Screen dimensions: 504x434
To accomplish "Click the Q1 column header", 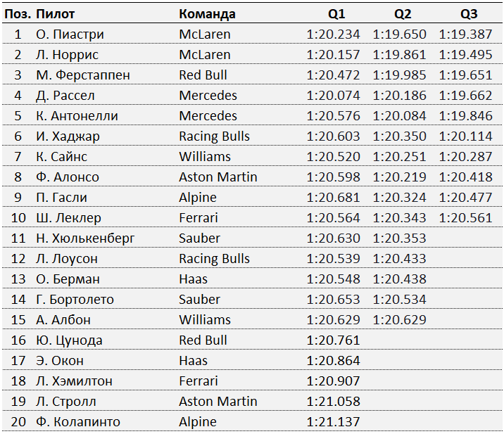I will pos(336,14).
